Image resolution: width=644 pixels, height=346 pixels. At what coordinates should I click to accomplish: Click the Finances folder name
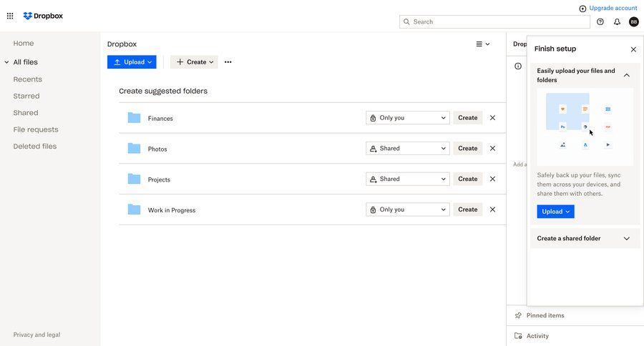click(x=160, y=118)
